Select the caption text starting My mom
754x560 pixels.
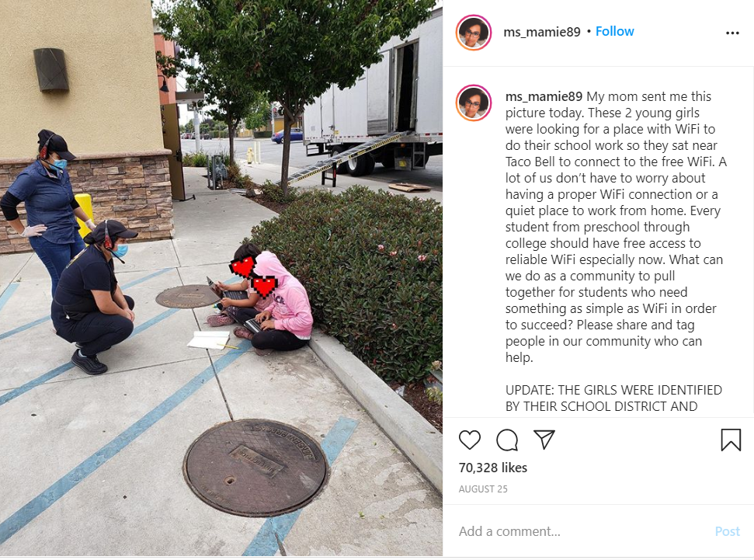(x=616, y=227)
